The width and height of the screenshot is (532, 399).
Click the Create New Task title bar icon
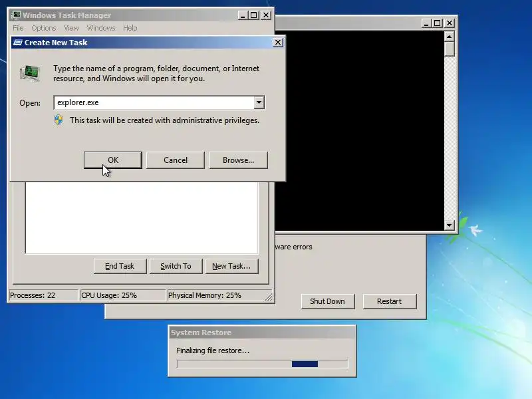pos(17,43)
